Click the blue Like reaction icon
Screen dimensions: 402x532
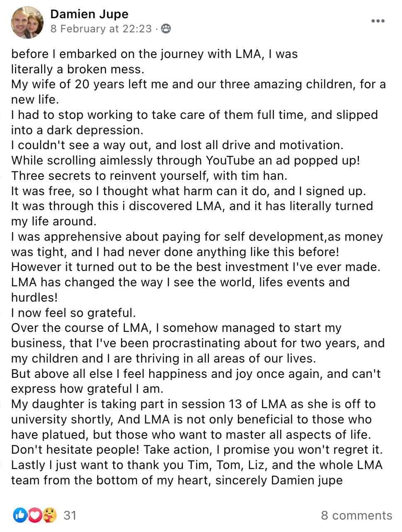[19, 515]
